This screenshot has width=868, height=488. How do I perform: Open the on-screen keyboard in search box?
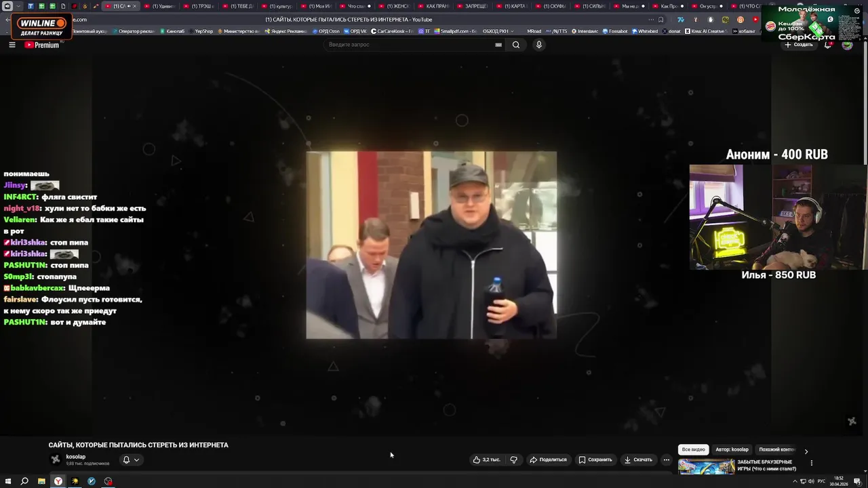coord(498,45)
